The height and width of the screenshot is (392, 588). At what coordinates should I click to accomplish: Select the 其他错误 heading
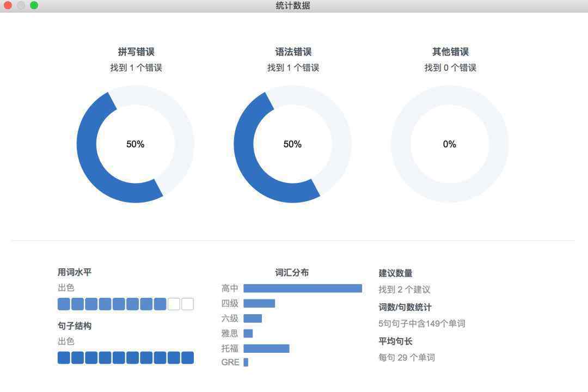click(x=450, y=52)
